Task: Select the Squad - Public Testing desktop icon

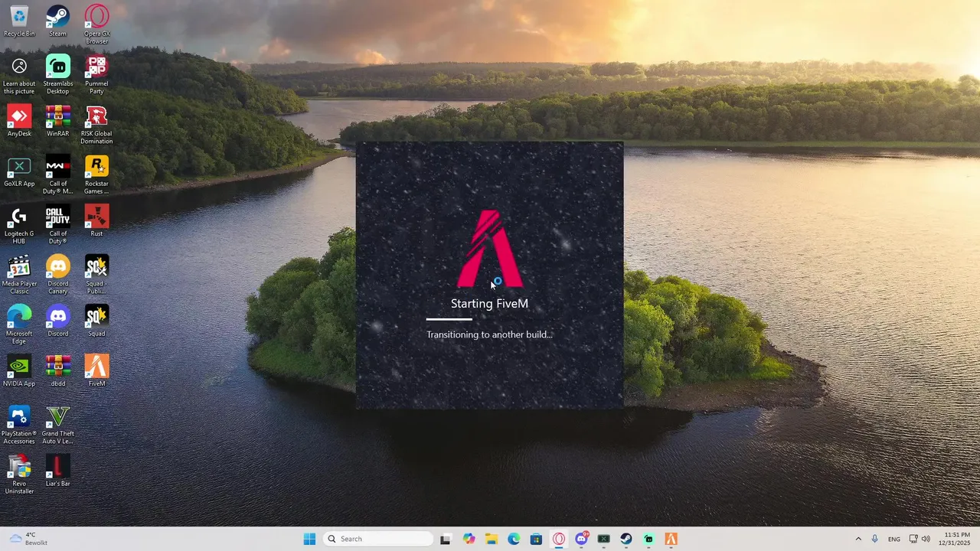Action: pyautogui.click(x=96, y=275)
